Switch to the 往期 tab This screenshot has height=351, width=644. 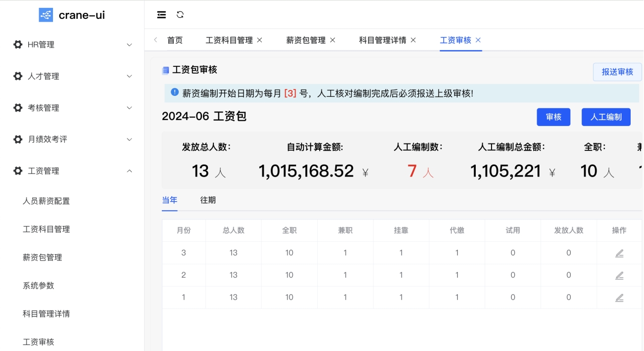[x=208, y=200]
